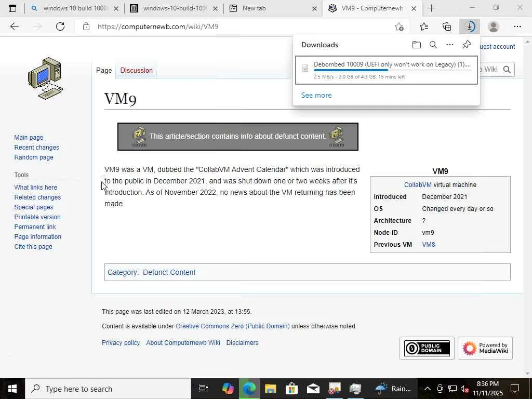Open Related changes link
The height and width of the screenshot is (399, 532).
point(37,197)
